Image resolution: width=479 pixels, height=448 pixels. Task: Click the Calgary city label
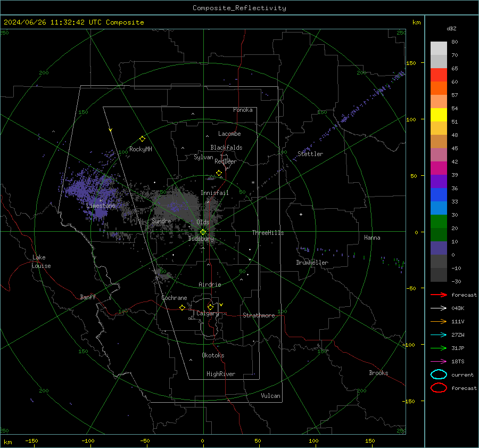(x=208, y=313)
